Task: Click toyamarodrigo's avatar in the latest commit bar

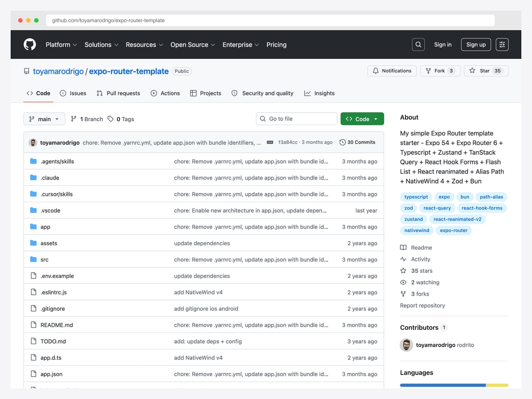Action: tap(33, 142)
